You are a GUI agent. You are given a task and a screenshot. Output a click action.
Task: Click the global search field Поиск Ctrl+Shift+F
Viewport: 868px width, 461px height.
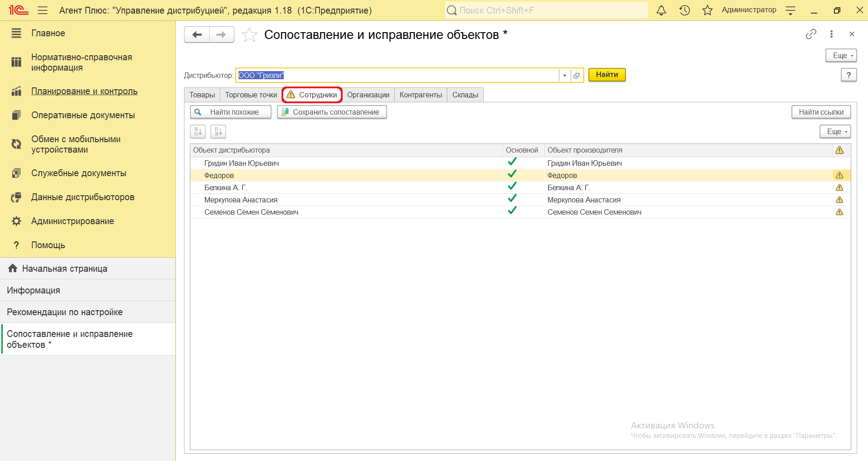pyautogui.click(x=546, y=10)
